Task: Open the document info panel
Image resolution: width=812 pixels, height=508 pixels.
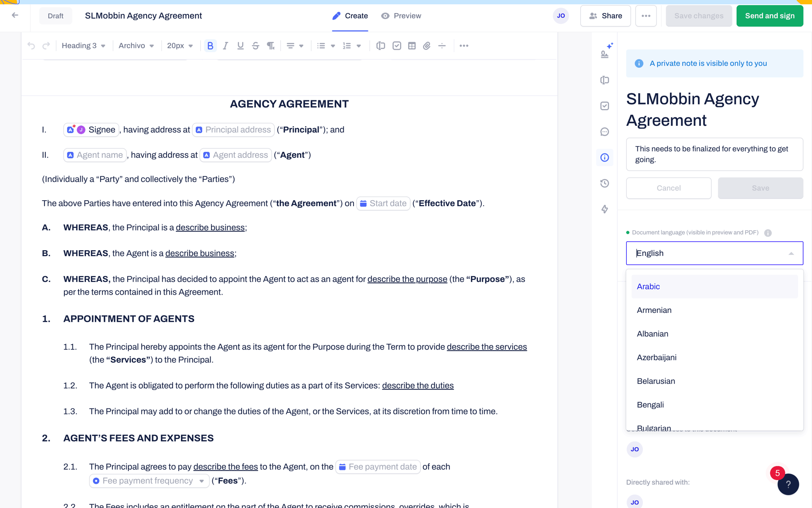Action: [x=605, y=157]
